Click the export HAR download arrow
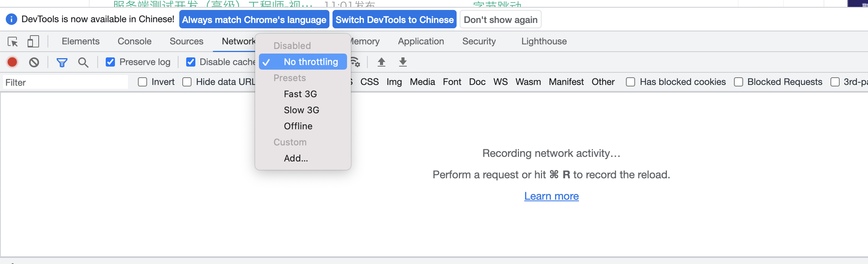Image resolution: width=868 pixels, height=264 pixels. 403,62
